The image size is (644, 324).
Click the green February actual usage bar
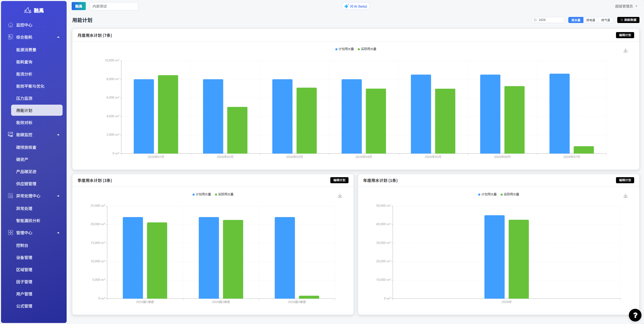click(237, 130)
